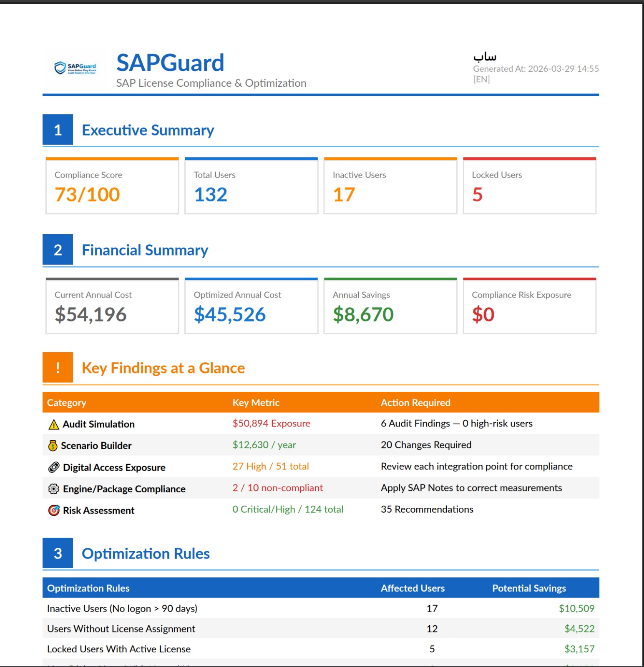Click the '[EN]' language tag
644x667 pixels.
click(481, 79)
